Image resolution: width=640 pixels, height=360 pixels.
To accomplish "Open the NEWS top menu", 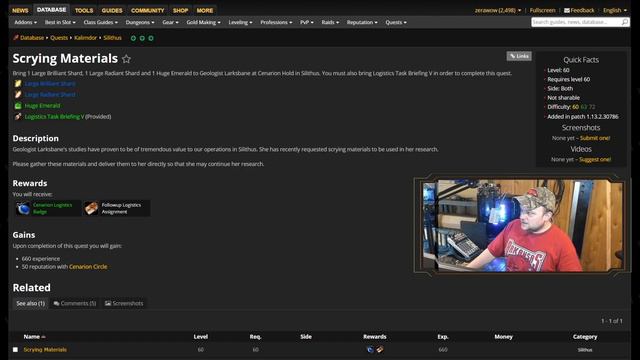I will [x=20, y=10].
